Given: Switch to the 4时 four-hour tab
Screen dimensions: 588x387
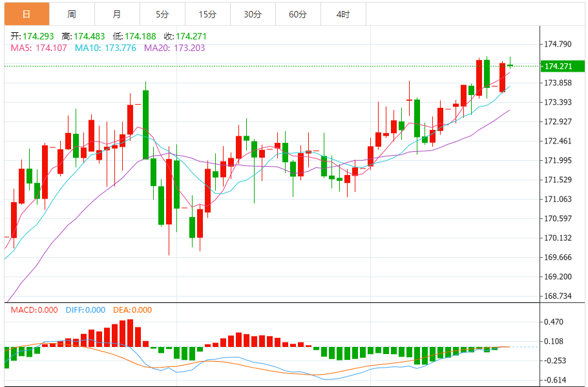Looking at the screenshot, I should click(343, 14).
